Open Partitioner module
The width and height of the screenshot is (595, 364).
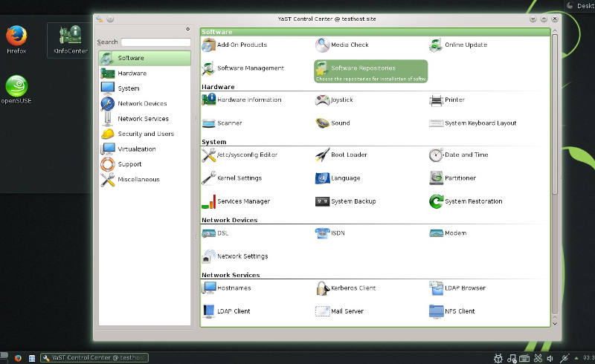point(453,178)
